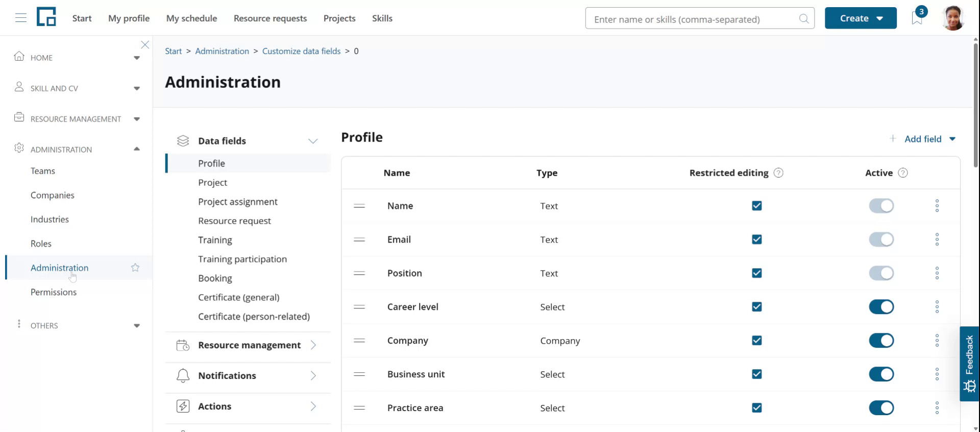Click the Skill and CV person icon

tap(19, 87)
